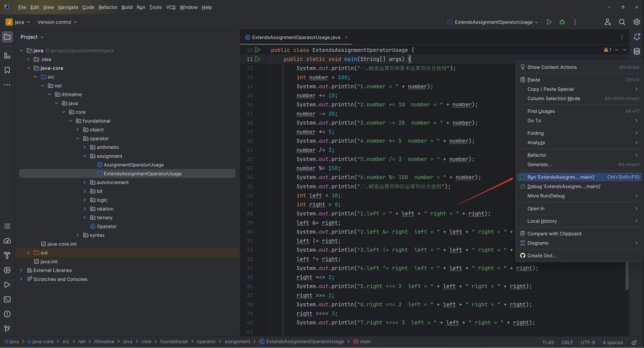
Task: Open the Build menu
Action: (x=127, y=7)
